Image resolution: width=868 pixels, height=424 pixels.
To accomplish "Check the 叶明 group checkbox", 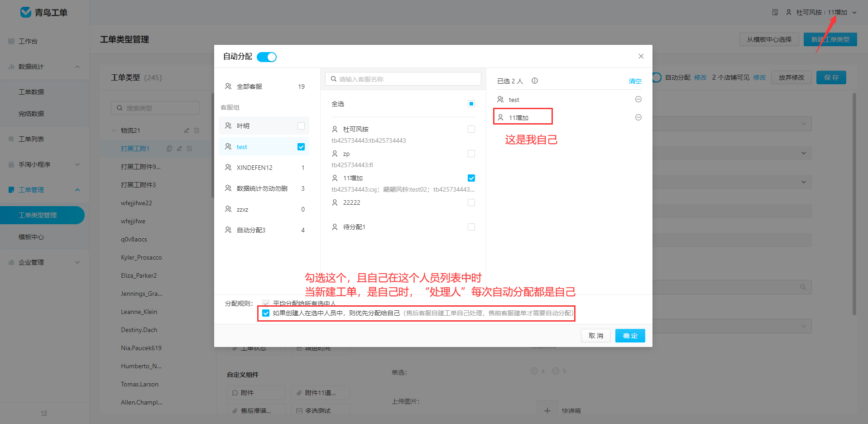I will pyautogui.click(x=301, y=126).
